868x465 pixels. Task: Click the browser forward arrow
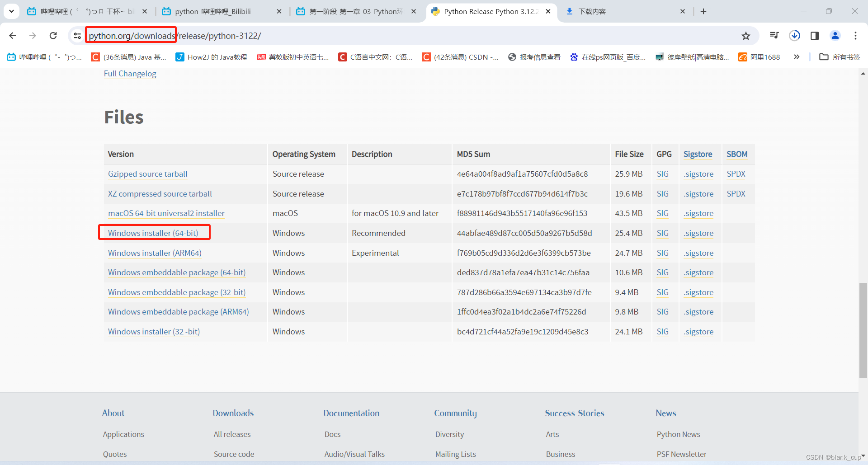click(33, 36)
